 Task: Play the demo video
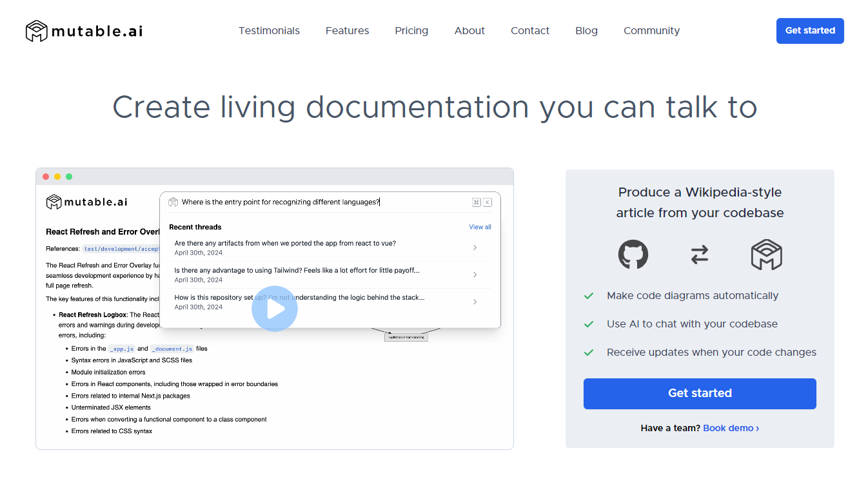point(275,309)
